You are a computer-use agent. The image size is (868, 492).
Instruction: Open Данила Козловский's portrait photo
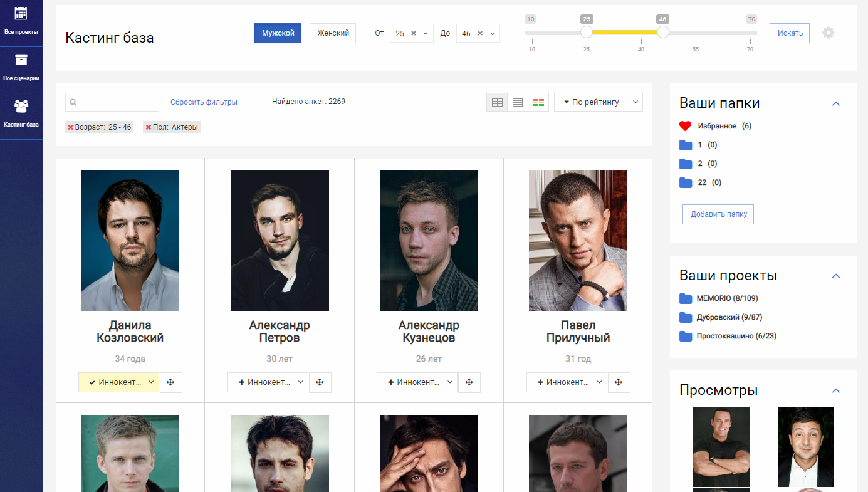click(130, 241)
